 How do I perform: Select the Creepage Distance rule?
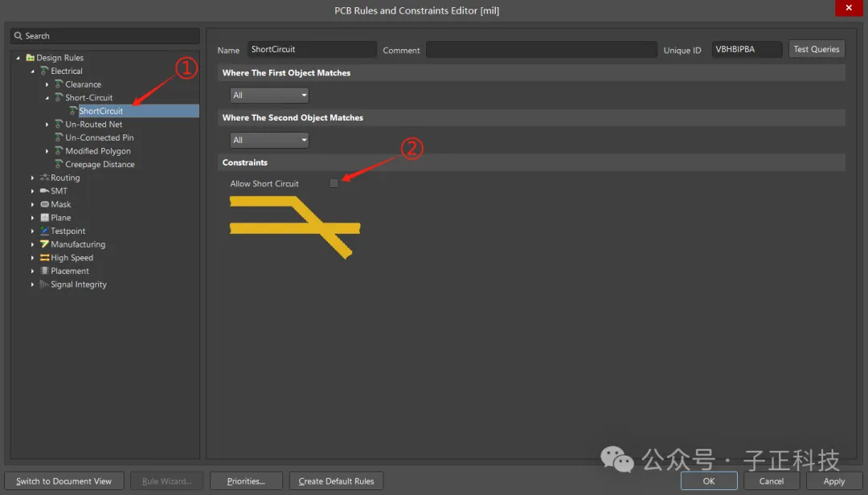(100, 164)
